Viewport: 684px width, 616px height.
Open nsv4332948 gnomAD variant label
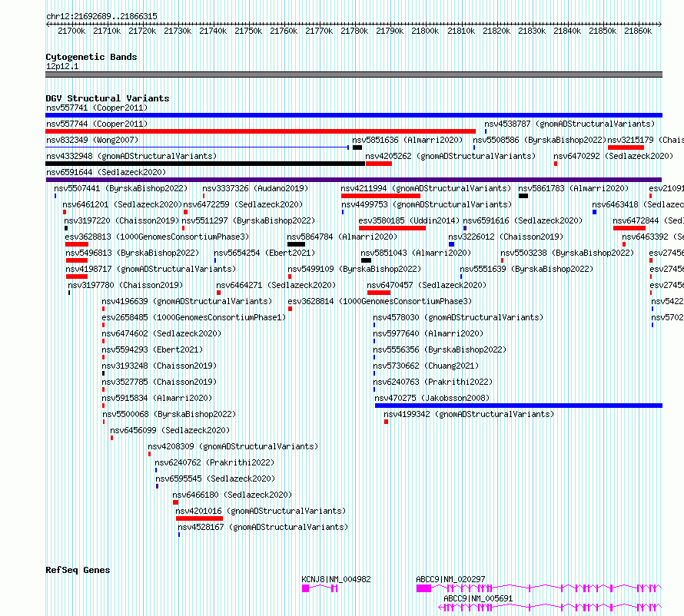coord(131,156)
